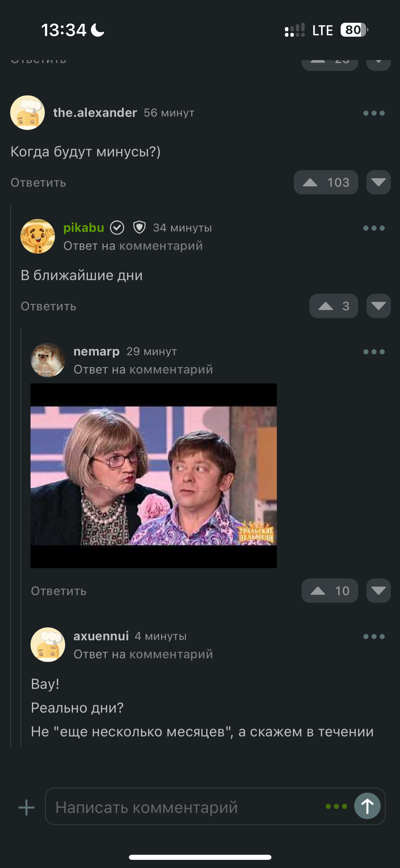
Task: Open the pikabu username profile link
Action: 84,228
